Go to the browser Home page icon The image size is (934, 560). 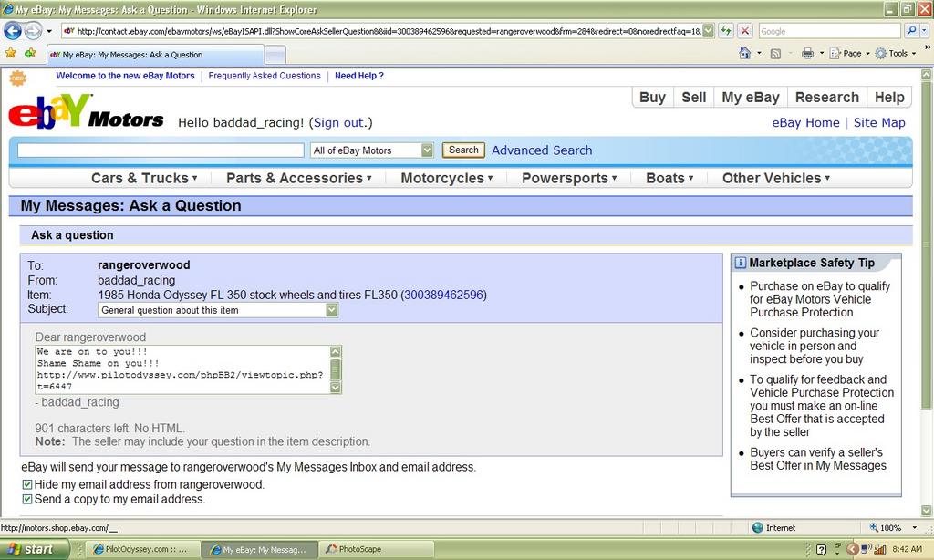pos(744,53)
